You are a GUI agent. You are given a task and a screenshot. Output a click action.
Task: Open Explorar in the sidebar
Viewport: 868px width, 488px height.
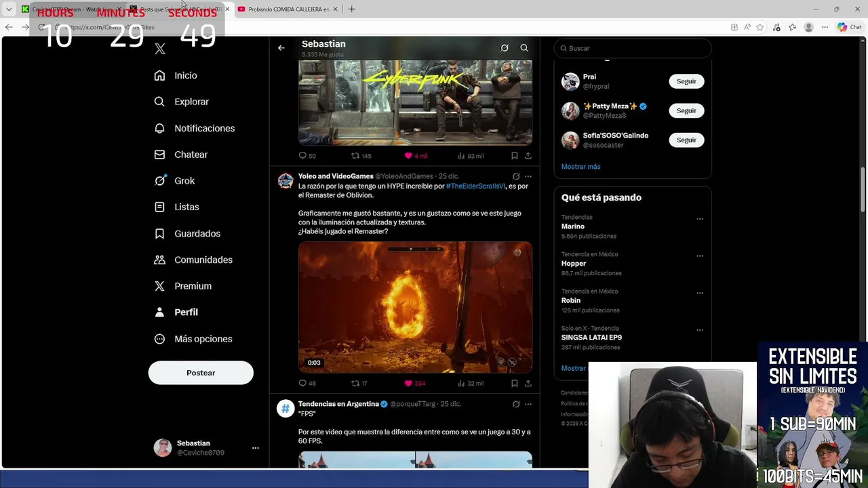point(181,102)
